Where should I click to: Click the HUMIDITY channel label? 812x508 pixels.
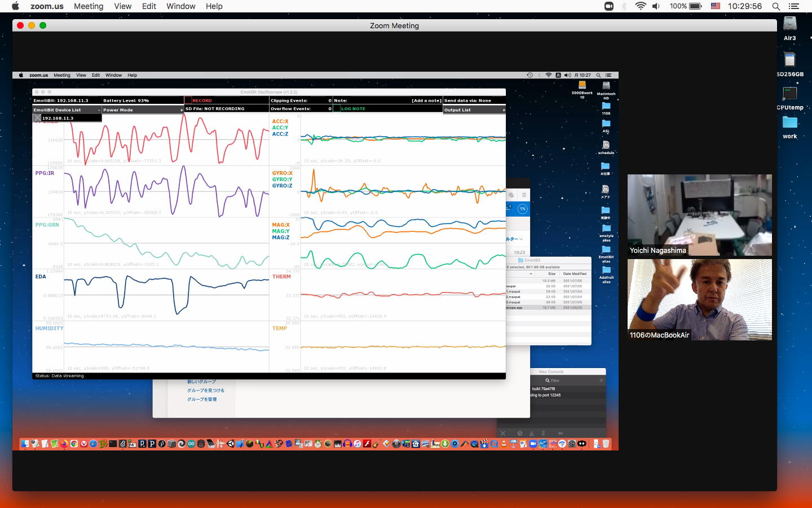coord(49,329)
